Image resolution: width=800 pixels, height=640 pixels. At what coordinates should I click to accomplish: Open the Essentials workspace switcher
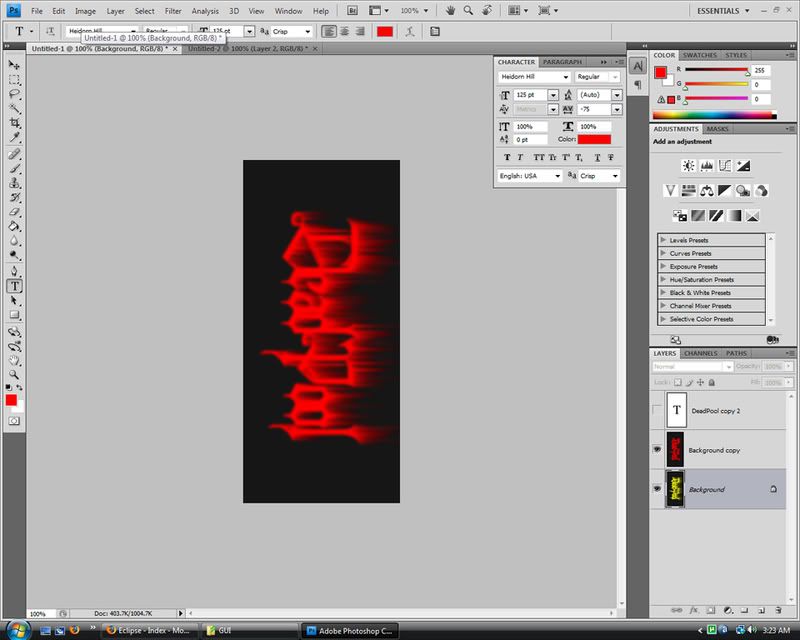723,11
